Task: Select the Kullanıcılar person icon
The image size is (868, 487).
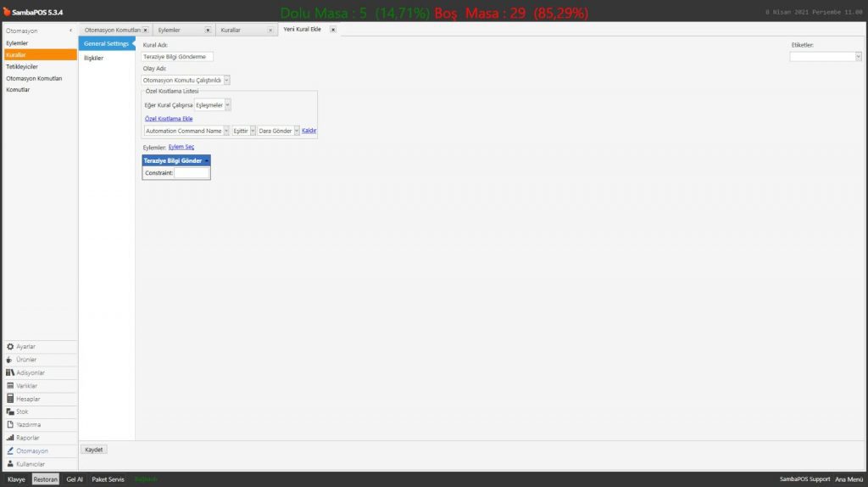Action: pos(10,464)
